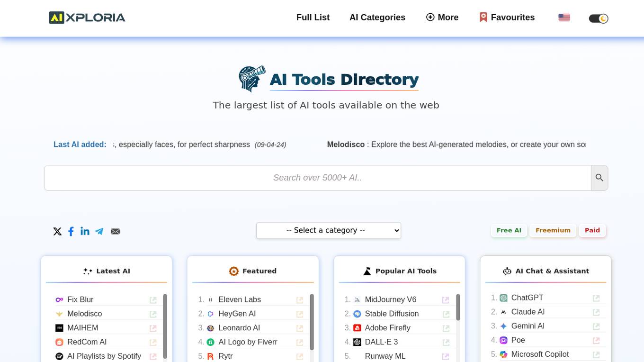
Task: Open Fix Blur in Latest AI
Action: [x=80, y=299]
